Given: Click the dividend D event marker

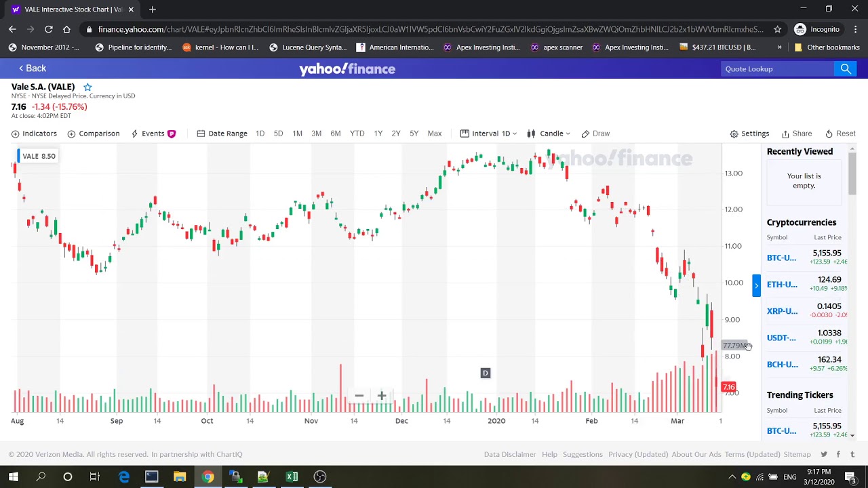Looking at the screenshot, I should tap(485, 373).
